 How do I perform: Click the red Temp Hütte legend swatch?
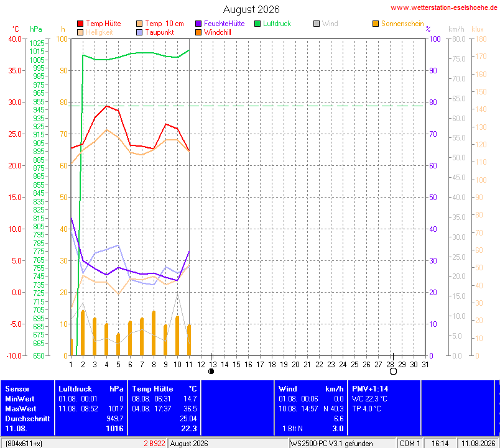point(80,24)
